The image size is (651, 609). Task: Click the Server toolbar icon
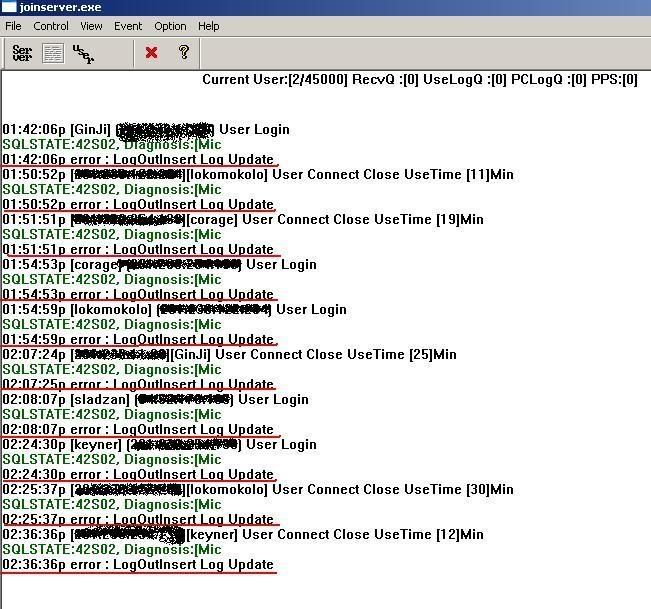[x=22, y=53]
